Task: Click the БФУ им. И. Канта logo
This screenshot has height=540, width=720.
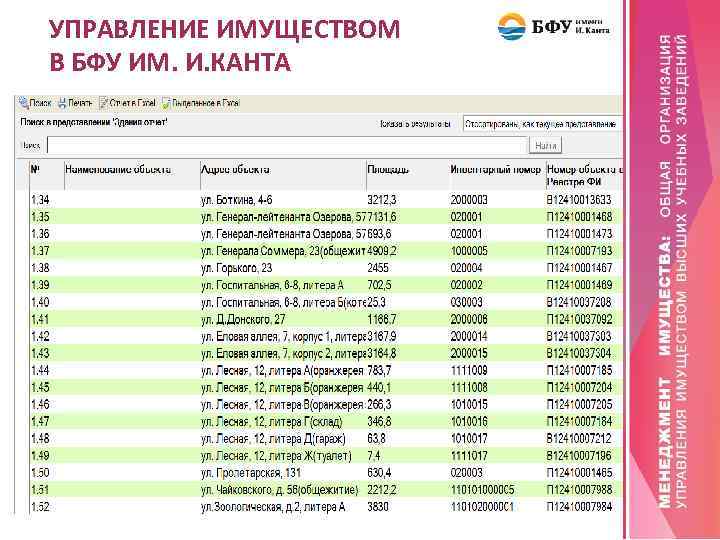Action: pos(554,27)
